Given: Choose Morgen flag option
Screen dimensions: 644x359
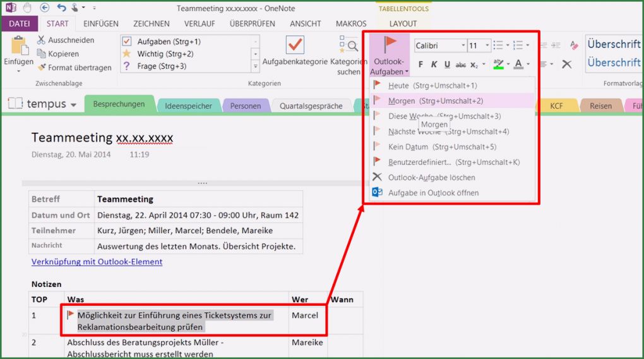Looking at the screenshot, I should [x=452, y=100].
